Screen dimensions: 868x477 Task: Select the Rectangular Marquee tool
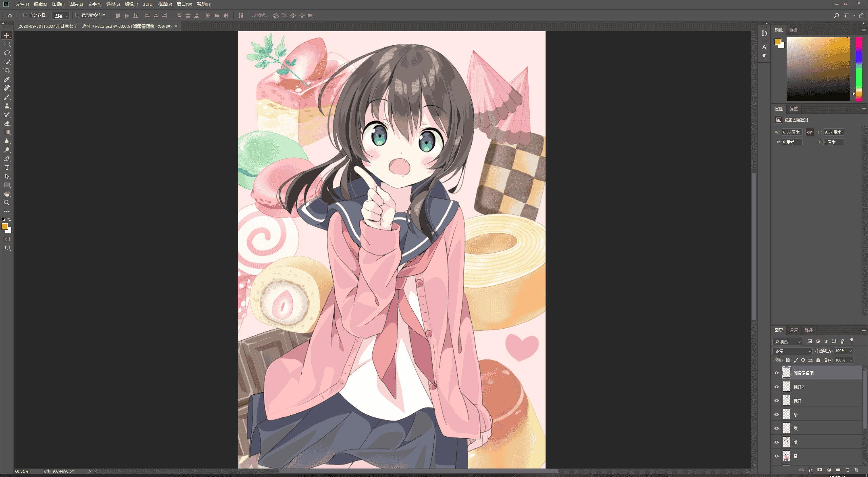[x=7, y=44]
